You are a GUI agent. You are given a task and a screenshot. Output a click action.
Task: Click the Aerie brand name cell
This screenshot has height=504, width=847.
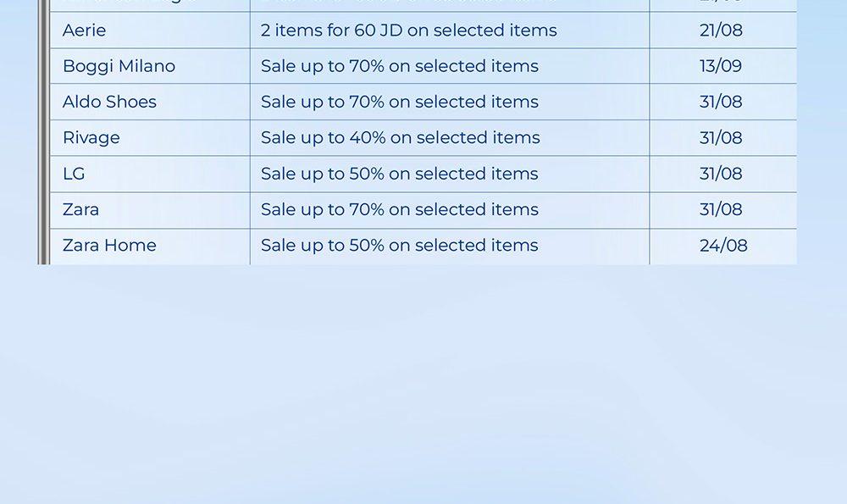click(85, 30)
